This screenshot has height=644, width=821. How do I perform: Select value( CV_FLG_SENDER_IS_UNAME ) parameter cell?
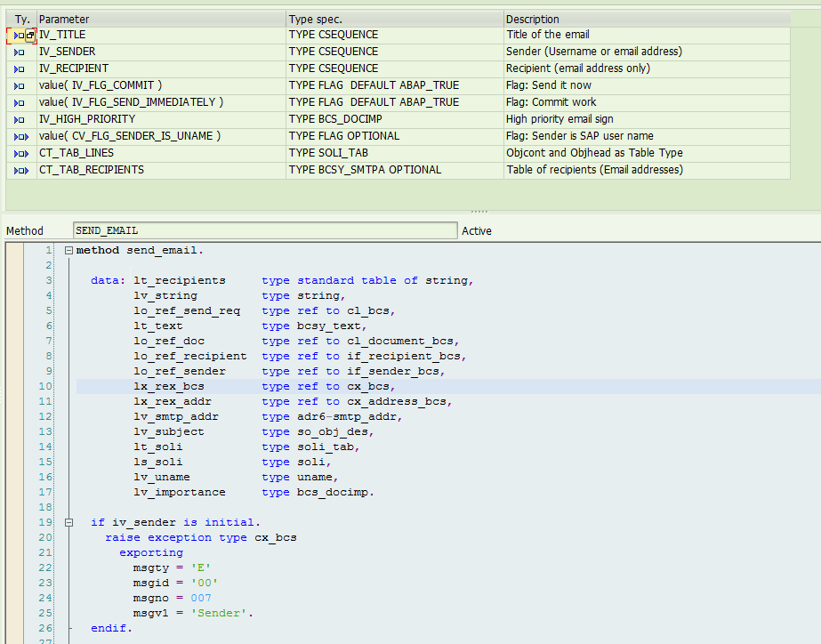[x=161, y=136]
